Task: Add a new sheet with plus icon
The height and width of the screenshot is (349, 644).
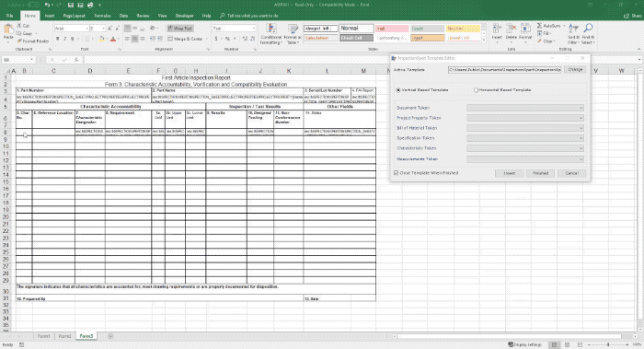Action: pos(110,336)
